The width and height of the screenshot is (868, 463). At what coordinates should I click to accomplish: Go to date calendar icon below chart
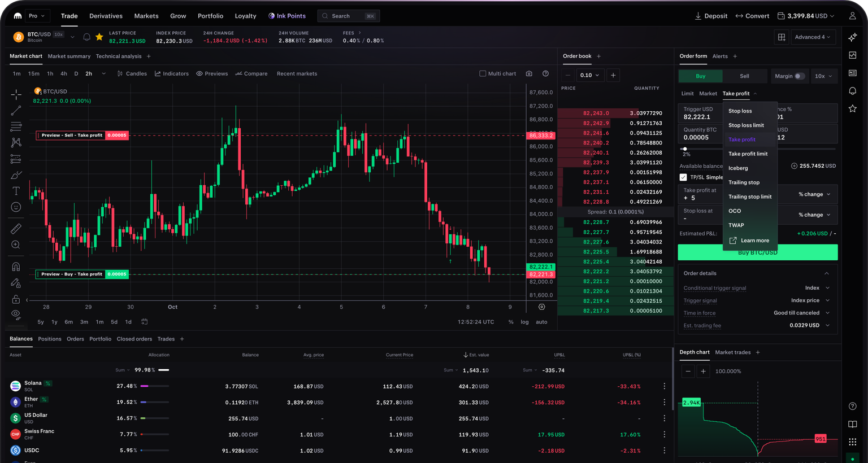pyautogui.click(x=144, y=322)
